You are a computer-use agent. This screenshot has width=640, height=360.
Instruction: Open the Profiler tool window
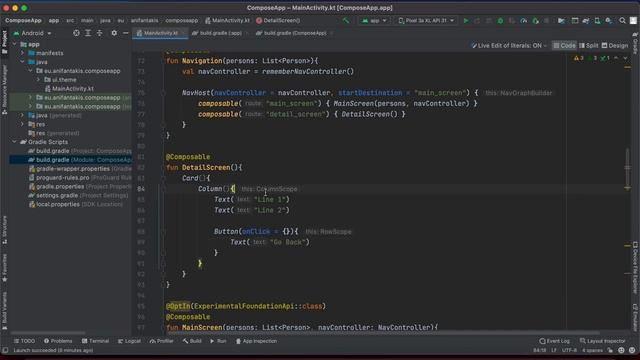point(162,341)
